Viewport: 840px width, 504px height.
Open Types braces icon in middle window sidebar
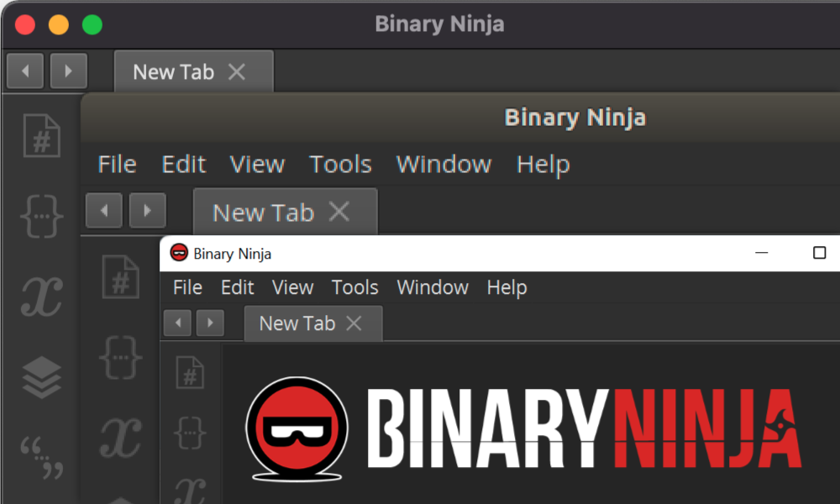pos(120,357)
